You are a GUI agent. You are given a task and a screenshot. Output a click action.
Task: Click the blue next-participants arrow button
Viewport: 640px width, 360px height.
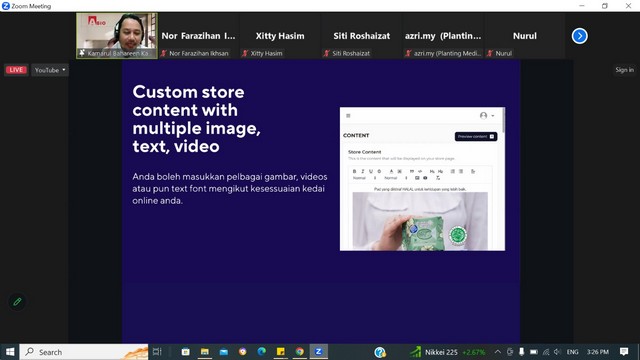[579, 36]
